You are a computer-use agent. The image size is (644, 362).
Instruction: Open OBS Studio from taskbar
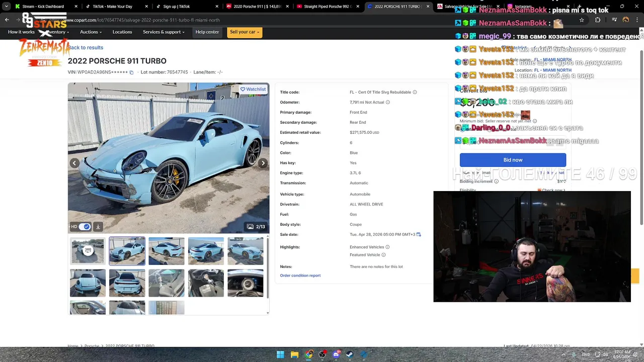(x=322, y=354)
